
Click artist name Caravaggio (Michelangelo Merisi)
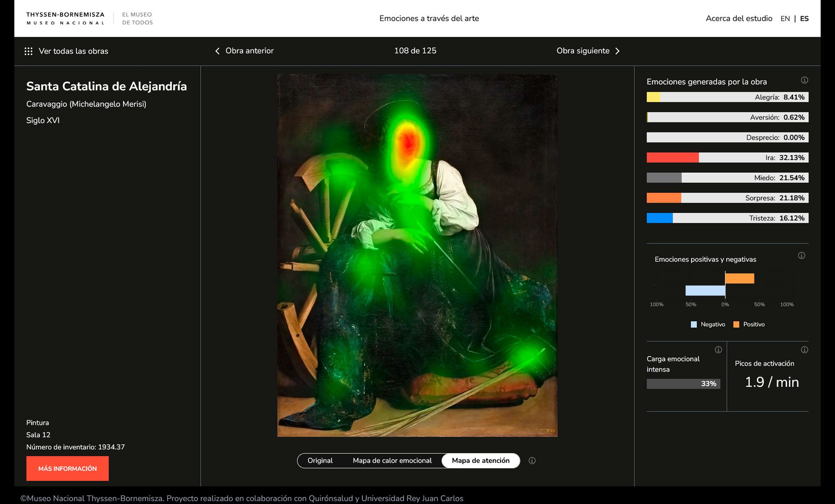(x=86, y=104)
